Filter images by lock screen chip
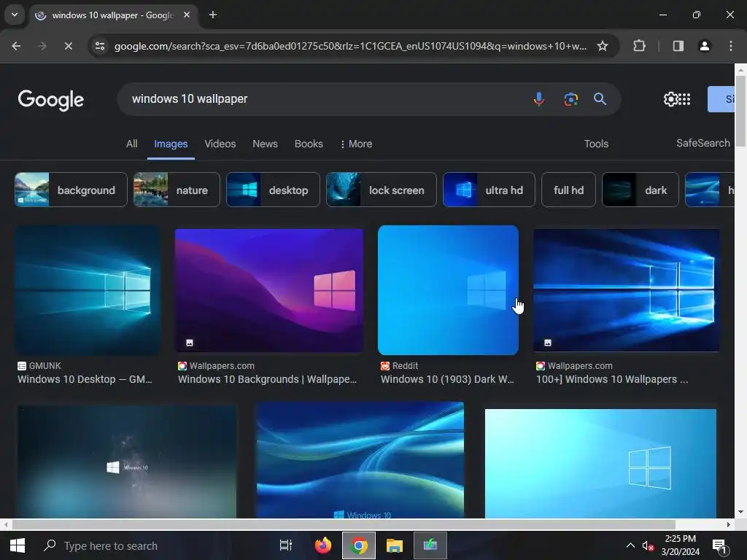The width and height of the screenshot is (747, 560). coord(381,190)
